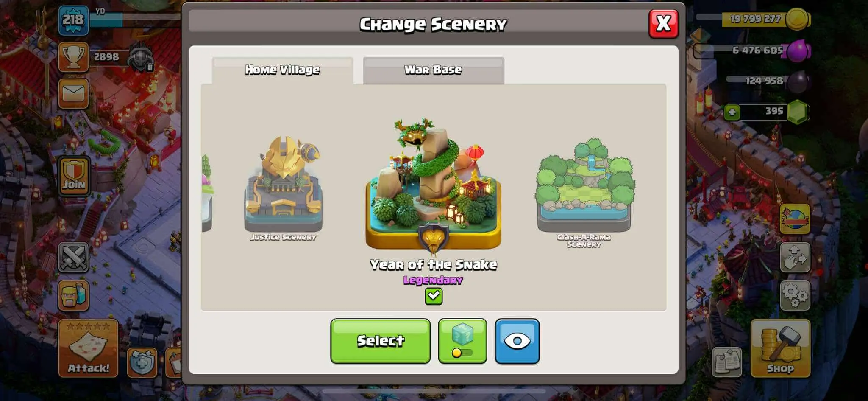Click the layout editor hand arrows icon

[795, 257]
